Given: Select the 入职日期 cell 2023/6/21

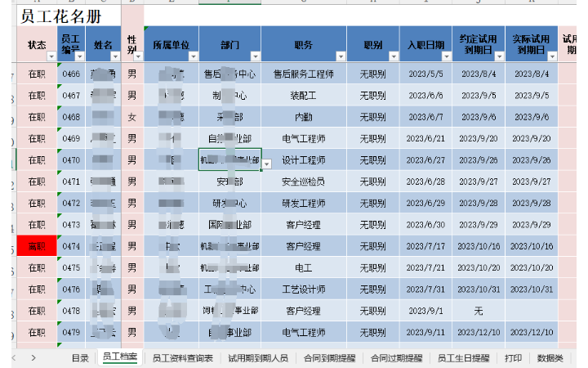Looking at the screenshot, I should click(426, 138).
